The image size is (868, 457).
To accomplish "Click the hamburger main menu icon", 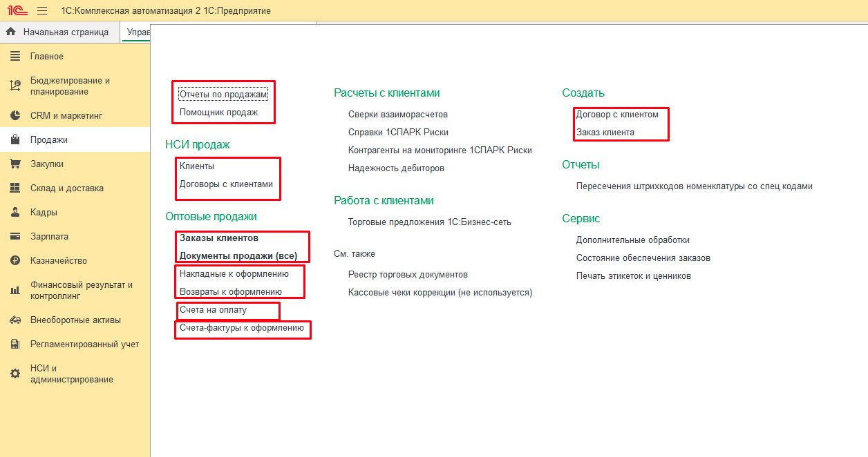I will [42, 11].
